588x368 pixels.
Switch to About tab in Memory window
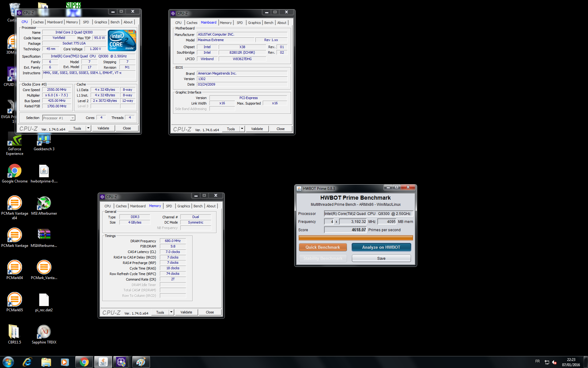tap(211, 206)
